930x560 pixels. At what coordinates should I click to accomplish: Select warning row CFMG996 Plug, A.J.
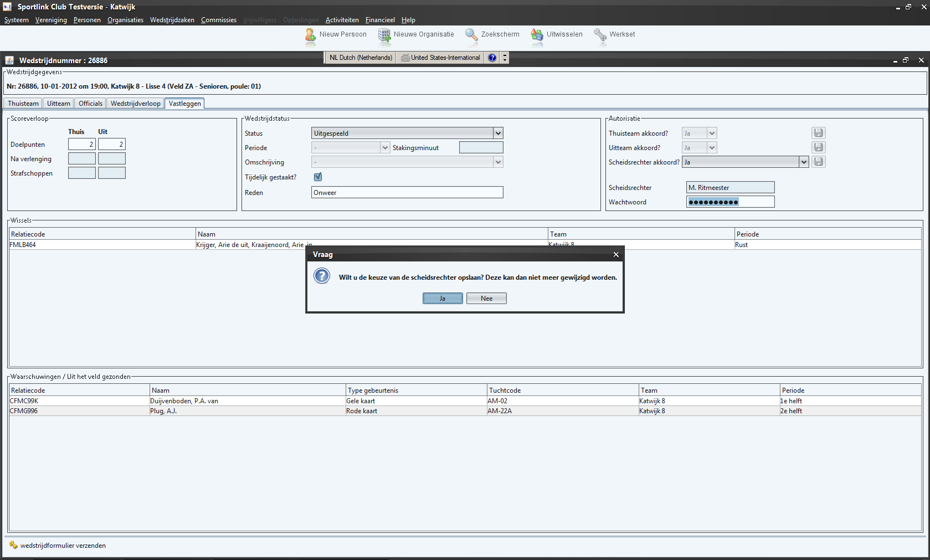click(465, 411)
